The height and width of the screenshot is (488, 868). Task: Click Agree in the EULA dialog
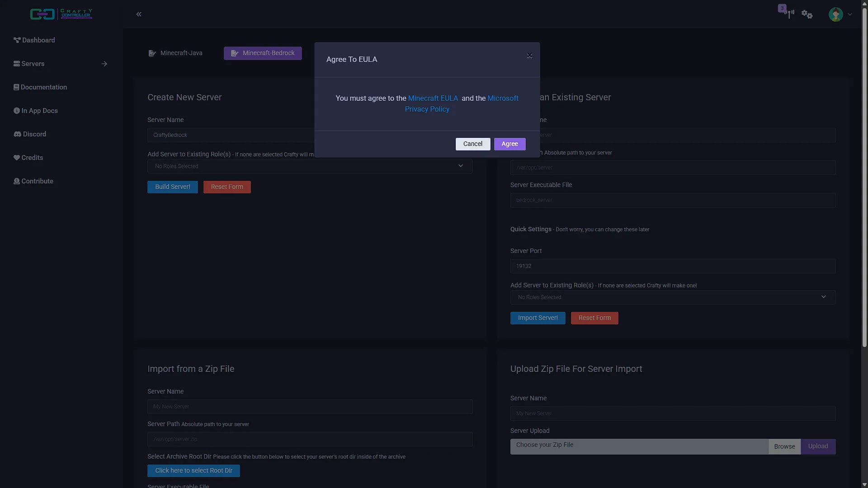tap(509, 144)
